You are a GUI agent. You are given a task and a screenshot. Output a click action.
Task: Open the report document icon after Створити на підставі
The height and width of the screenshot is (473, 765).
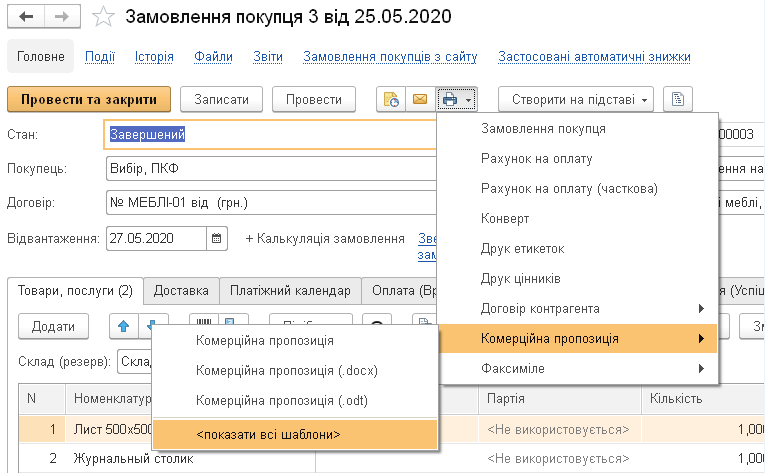point(678,100)
